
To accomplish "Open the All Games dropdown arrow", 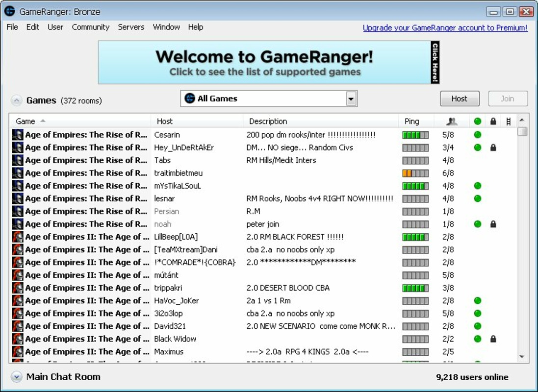I will pos(351,99).
